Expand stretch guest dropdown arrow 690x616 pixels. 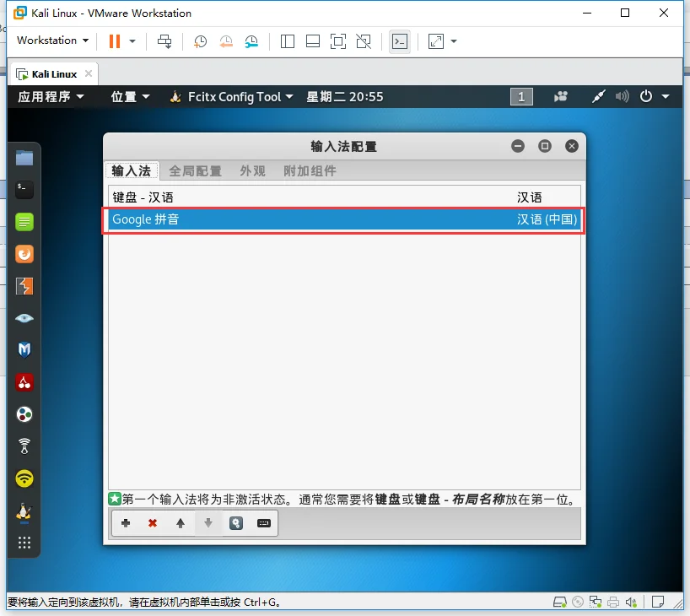click(x=454, y=41)
